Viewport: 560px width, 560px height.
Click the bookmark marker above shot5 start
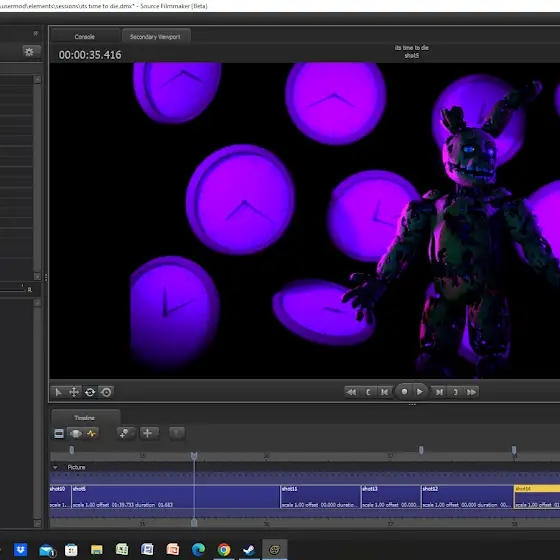72,450
